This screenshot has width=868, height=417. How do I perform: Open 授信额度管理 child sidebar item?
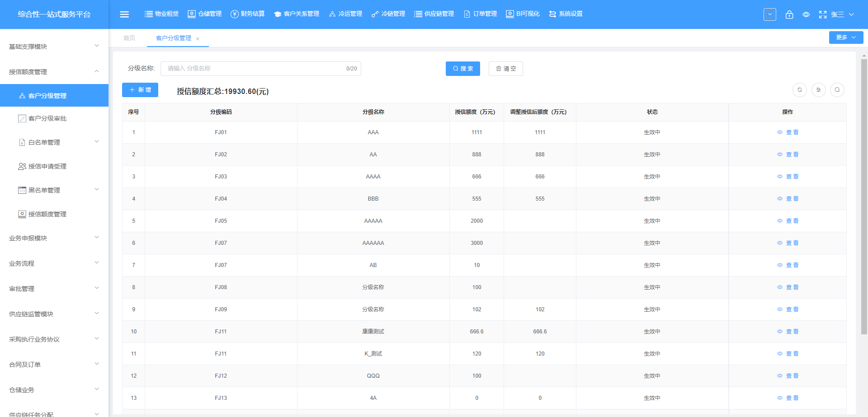point(54,214)
